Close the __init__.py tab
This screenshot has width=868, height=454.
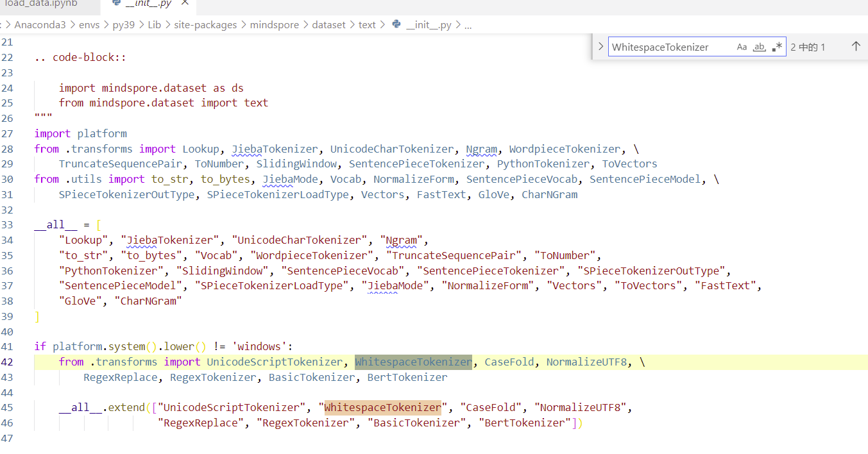[185, 3]
